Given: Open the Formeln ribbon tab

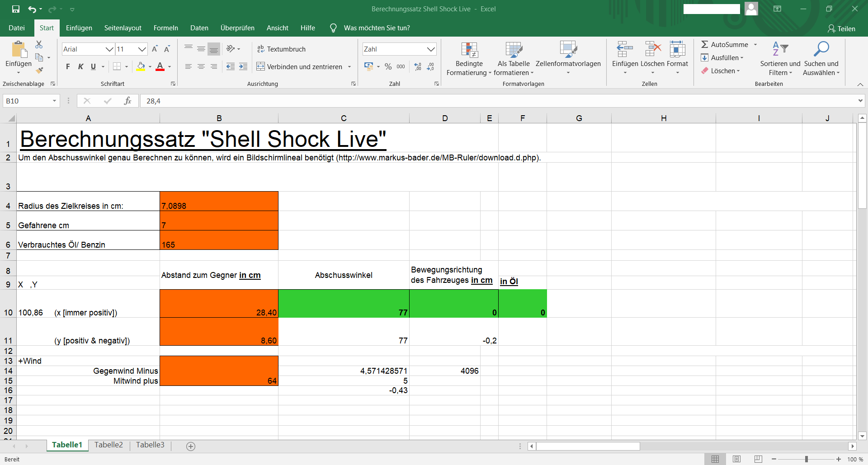Looking at the screenshot, I should pyautogui.click(x=165, y=28).
